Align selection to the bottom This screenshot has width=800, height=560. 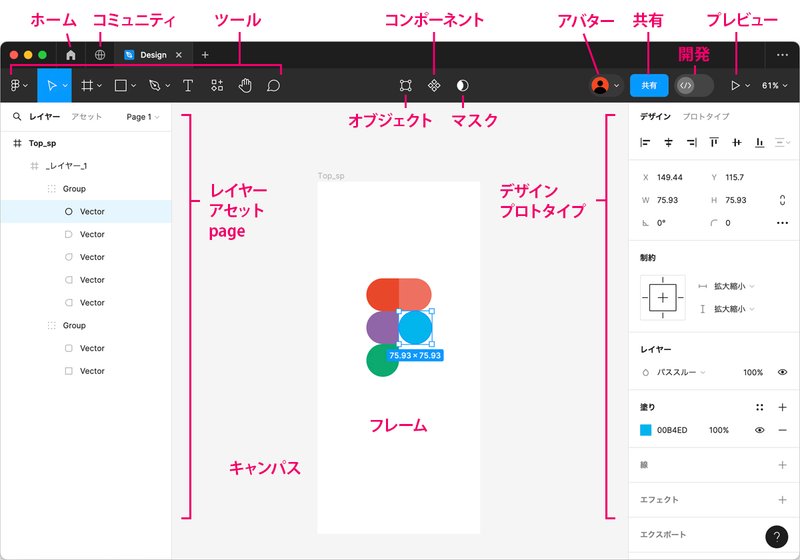click(760, 142)
